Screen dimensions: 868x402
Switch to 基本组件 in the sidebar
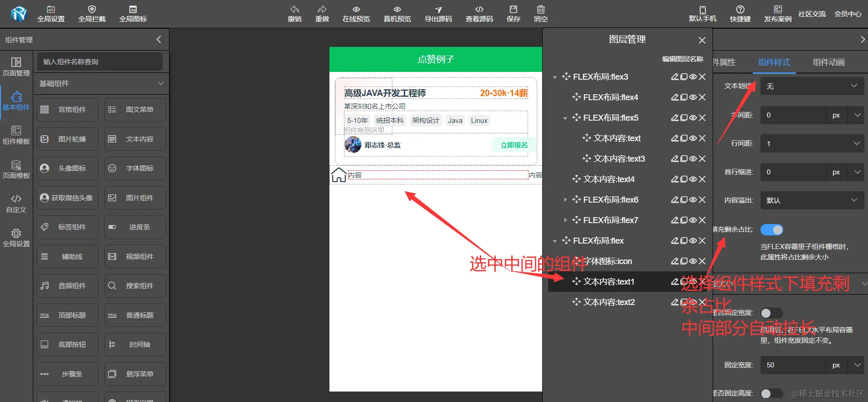point(16,101)
